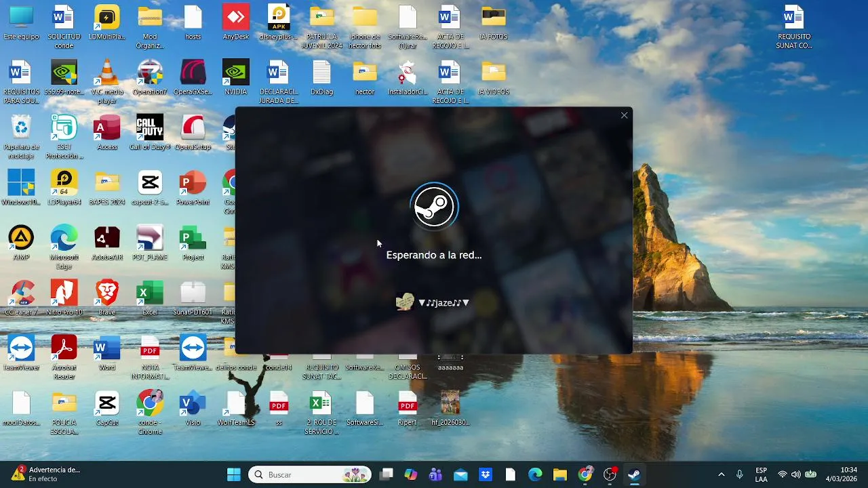Select the hf_2026030... image thumbnail

tap(450, 407)
